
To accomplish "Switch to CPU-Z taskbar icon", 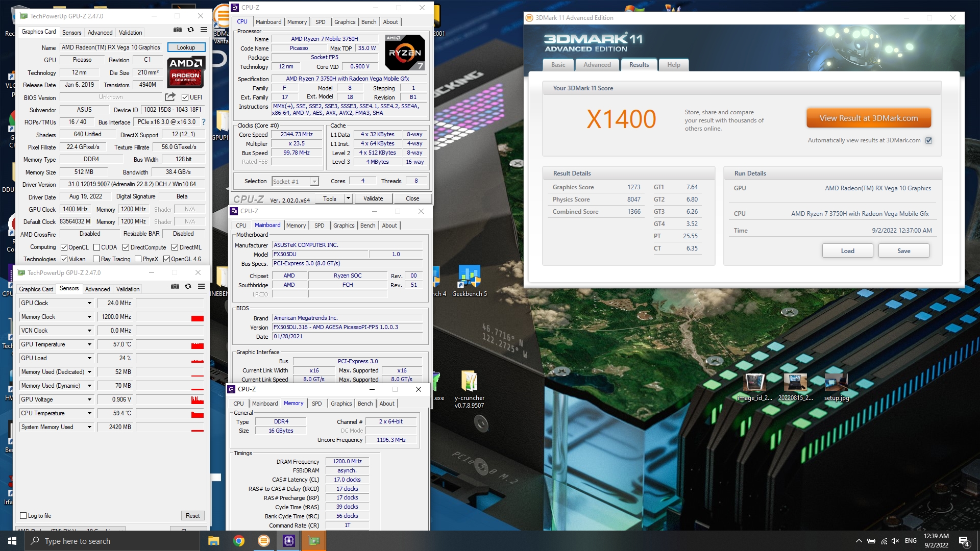I will [288, 541].
